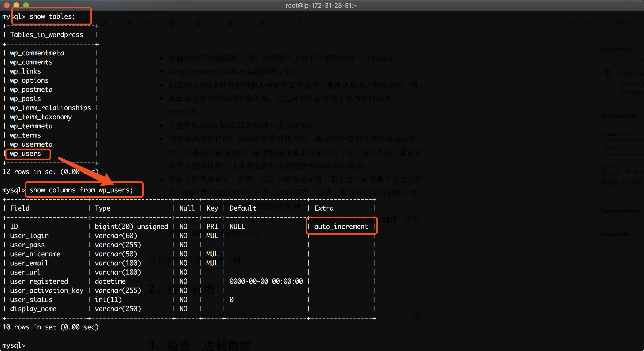
Task: Move block up with chevron arrow
Action: (129, 23)
